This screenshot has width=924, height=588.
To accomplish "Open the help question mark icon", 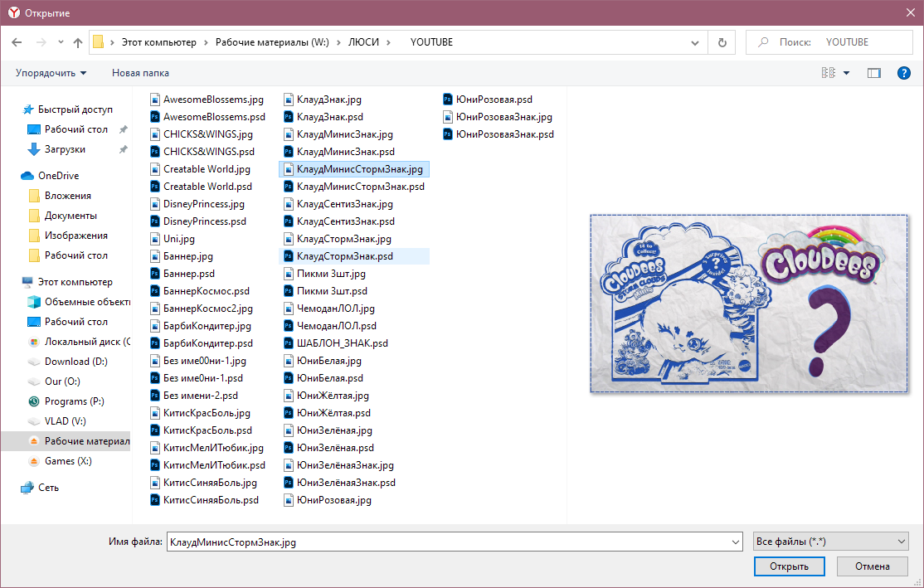I will point(903,73).
